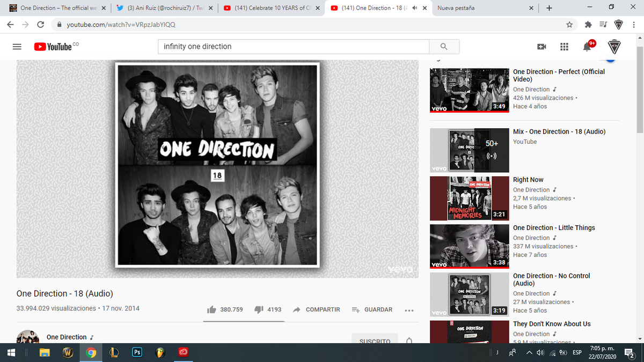This screenshot has width=644, height=362.
Task: Click the COMPARTIR share button
Action: [317, 309]
